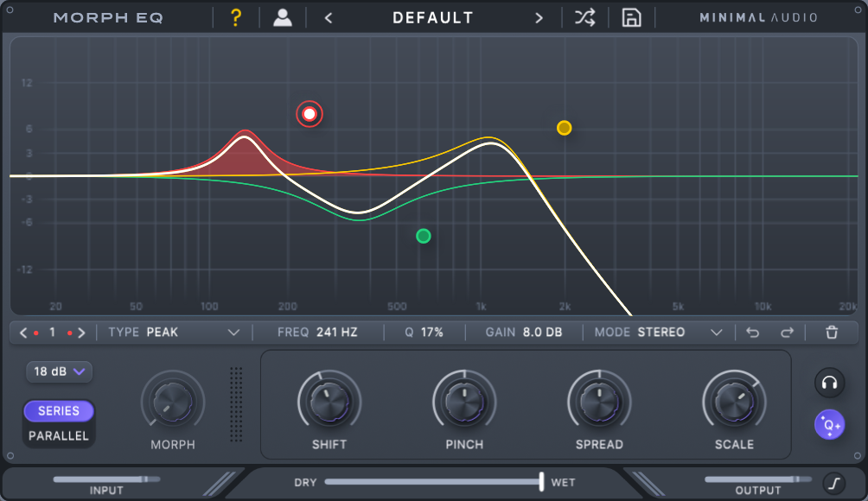Click the DEFAULT preset name
The image size is (868, 501).
click(433, 18)
